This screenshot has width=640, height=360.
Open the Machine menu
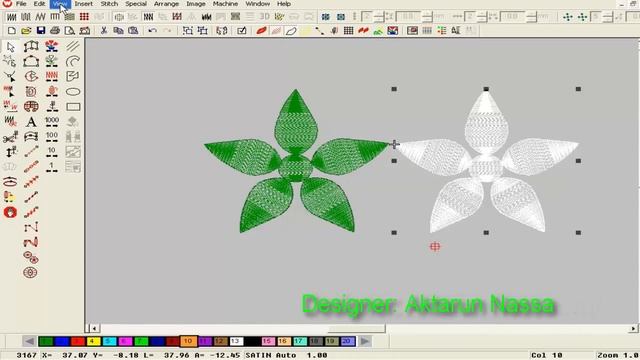click(225, 4)
